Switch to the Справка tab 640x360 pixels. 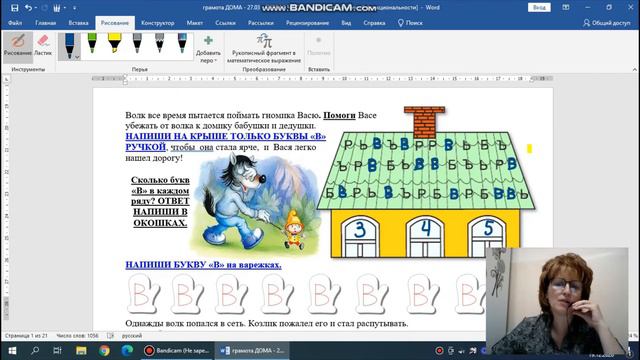(x=374, y=23)
